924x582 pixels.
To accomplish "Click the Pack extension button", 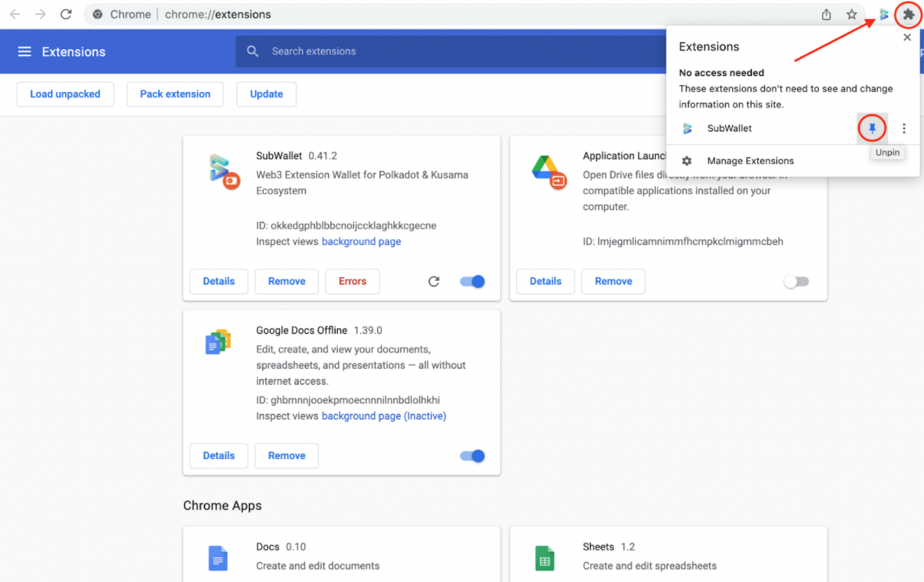I will (175, 94).
